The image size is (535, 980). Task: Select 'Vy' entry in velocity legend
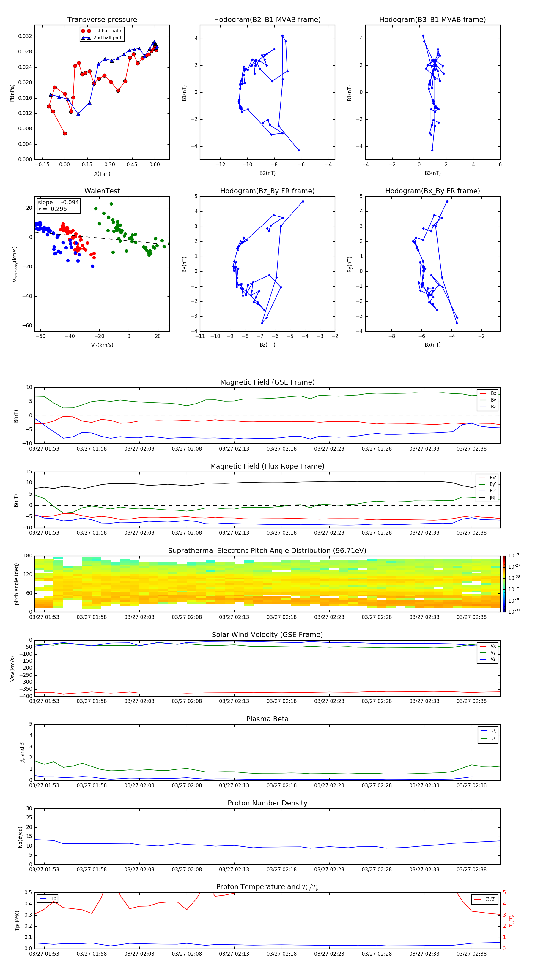point(488,652)
